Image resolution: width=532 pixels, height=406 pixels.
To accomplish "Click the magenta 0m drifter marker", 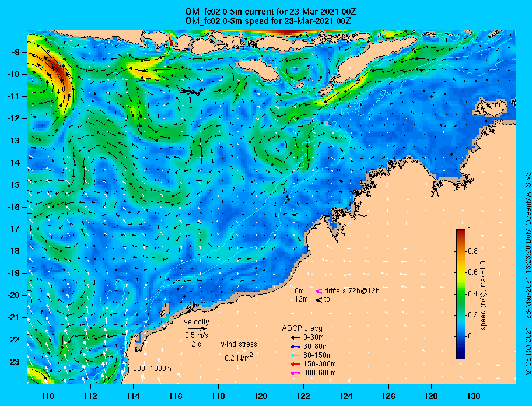I will point(319,291).
